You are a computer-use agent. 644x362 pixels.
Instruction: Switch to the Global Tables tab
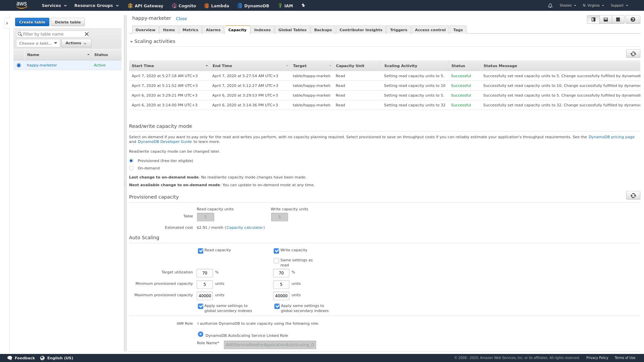292,30
